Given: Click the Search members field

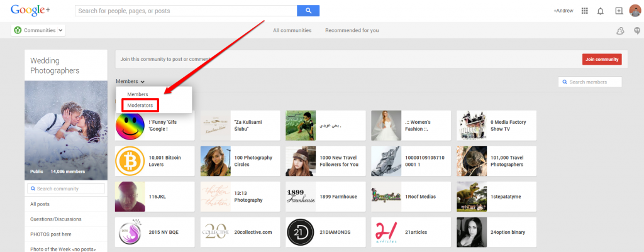Looking at the screenshot, I should tap(590, 82).
